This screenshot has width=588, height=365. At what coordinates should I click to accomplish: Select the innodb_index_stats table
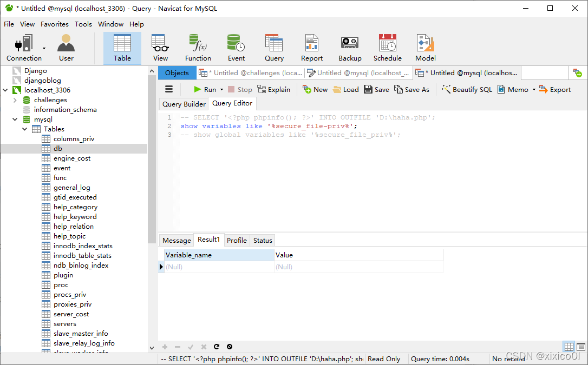tap(83, 246)
